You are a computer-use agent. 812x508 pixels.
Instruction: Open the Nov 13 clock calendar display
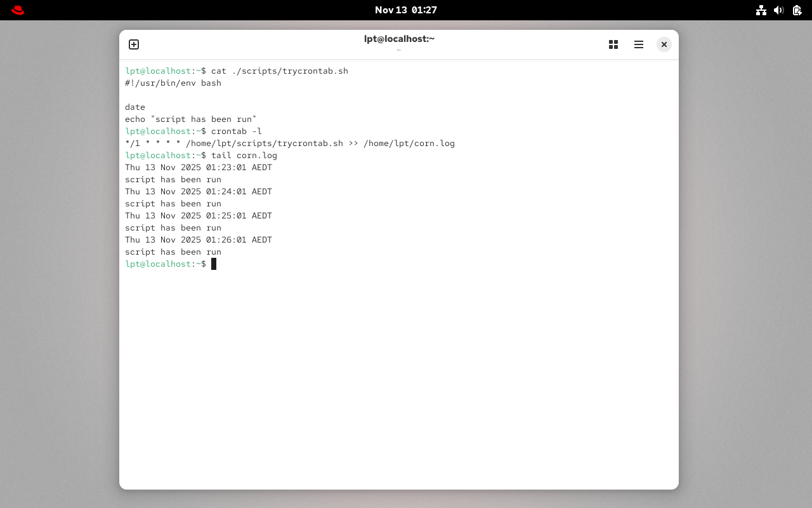(x=406, y=10)
